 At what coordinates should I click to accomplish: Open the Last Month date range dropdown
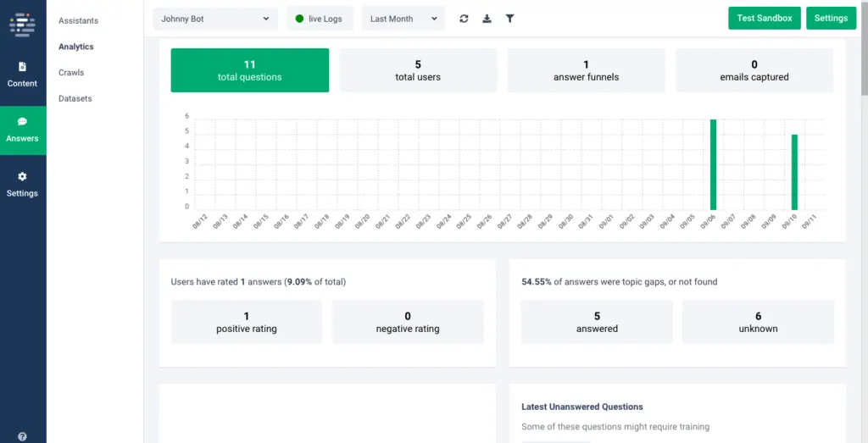click(x=403, y=19)
